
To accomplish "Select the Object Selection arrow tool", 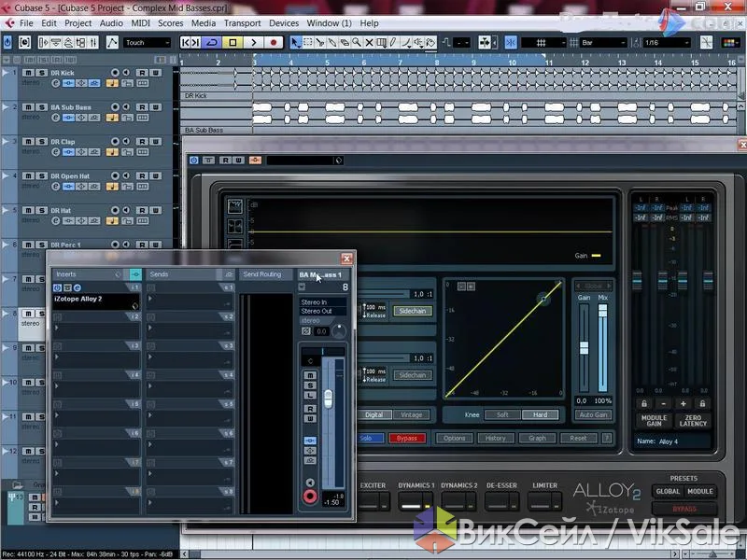I will [x=295, y=43].
